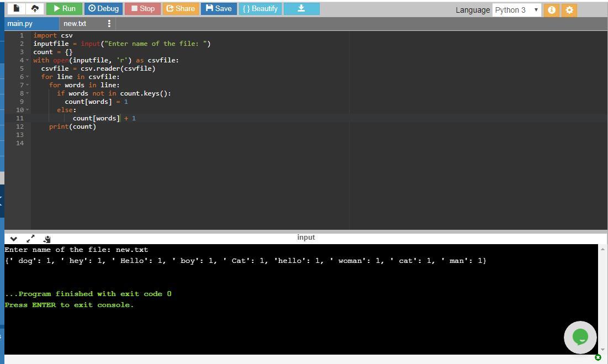
Task: Click the 'if words not in count.keys():' line
Action: pyautogui.click(x=114, y=93)
